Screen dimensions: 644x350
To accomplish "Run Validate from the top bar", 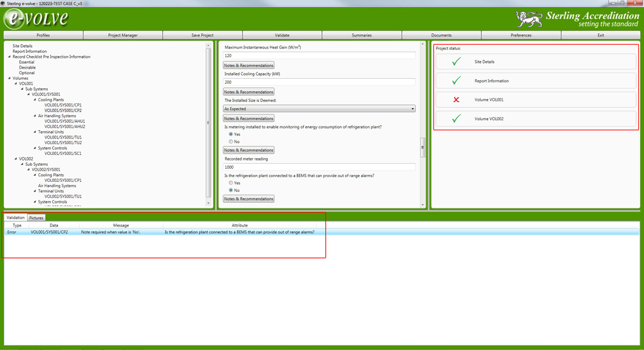I will (x=282, y=35).
